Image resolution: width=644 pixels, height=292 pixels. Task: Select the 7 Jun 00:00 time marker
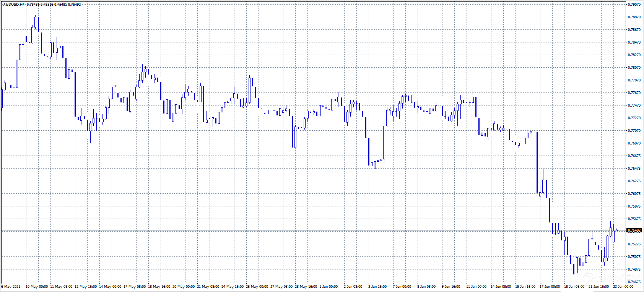point(402,287)
